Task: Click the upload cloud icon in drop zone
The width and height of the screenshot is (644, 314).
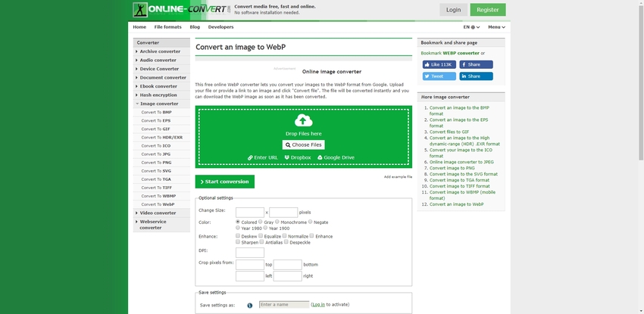Action: click(x=303, y=120)
